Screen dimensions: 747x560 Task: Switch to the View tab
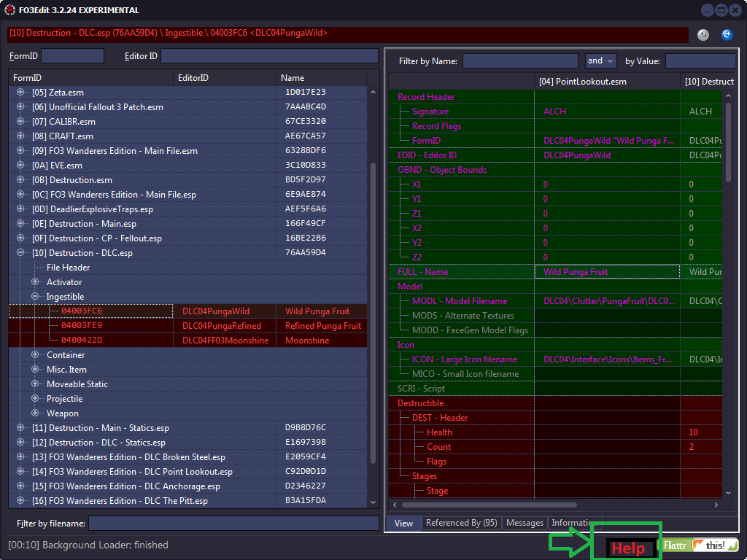click(x=403, y=523)
